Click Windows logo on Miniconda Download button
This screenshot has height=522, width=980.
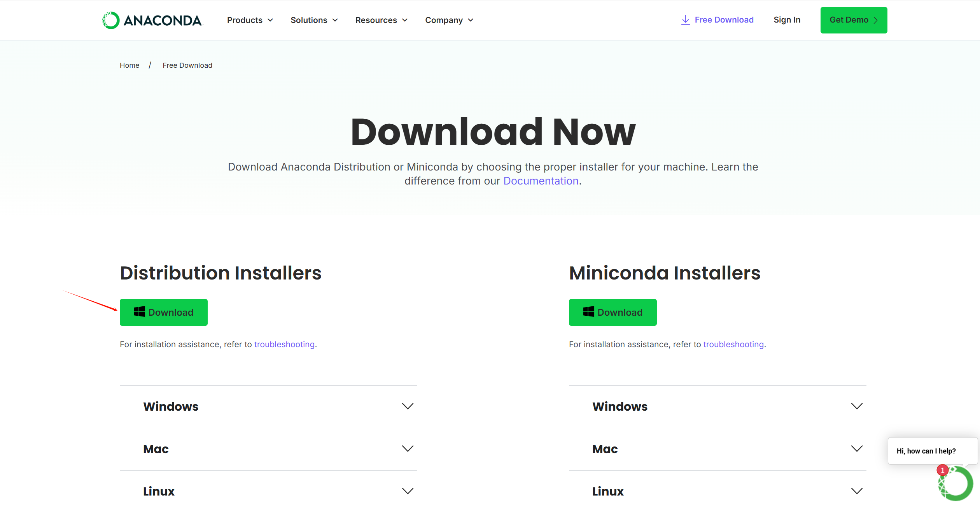588,312
